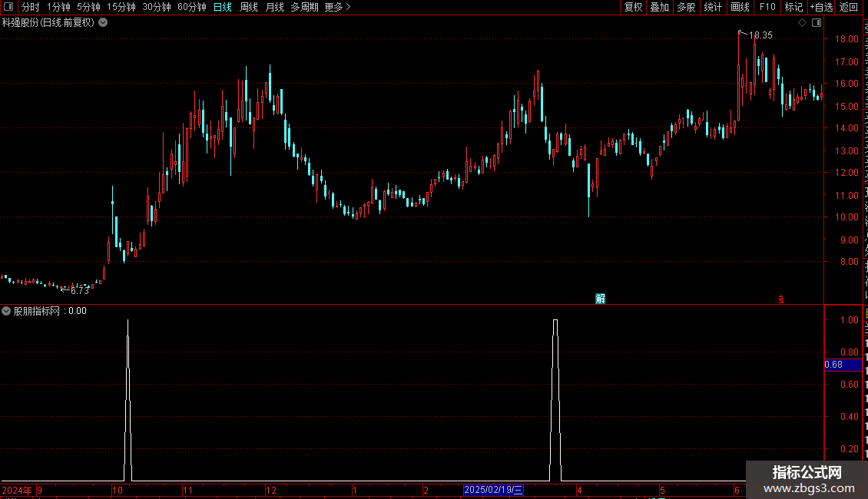Click the 解 unlock marker on chart

tap(600, 299)
